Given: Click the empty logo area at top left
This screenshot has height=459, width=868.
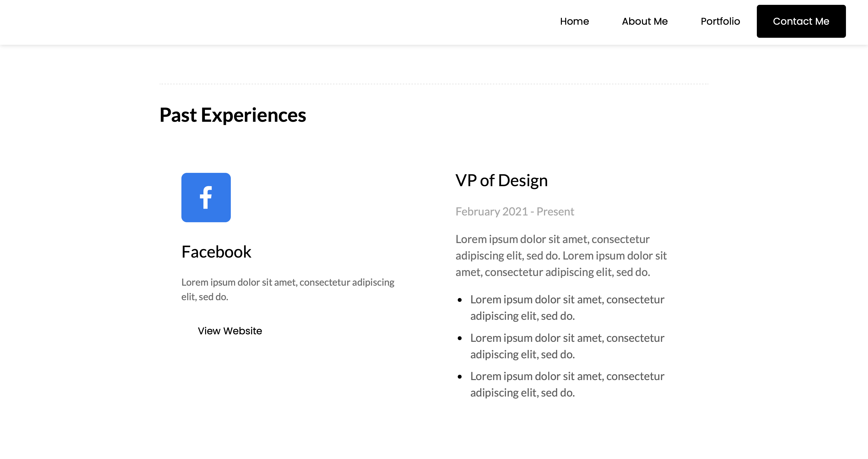Looking at the screenshot, I should click(101, 21).
